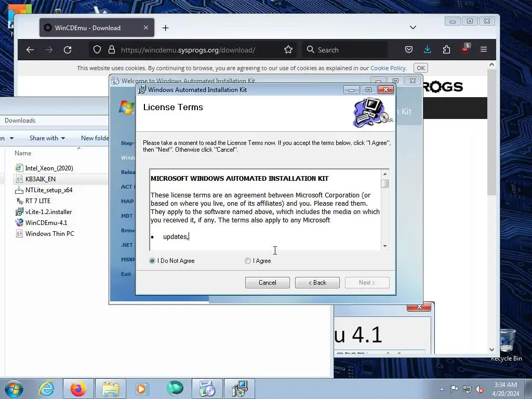532x399 pixels.
Task: Click OK on cookie notice
Action: tap(421, 68)
